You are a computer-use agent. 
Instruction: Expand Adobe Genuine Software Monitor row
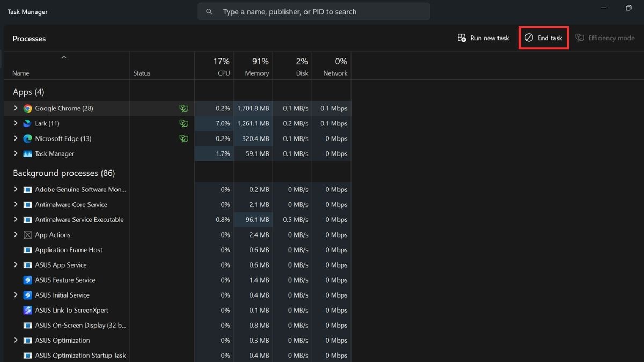click(16, 189)
